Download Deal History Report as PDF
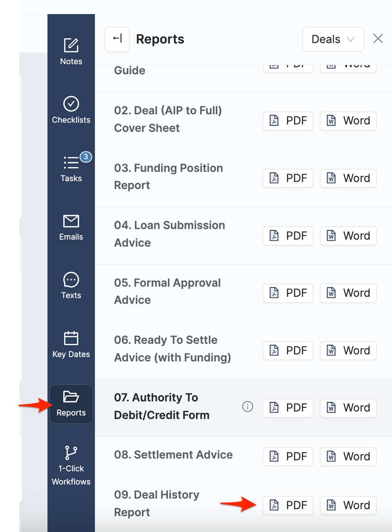Image resolution: width=392 pixels, height=532 pixels. (x=288, y=505)
